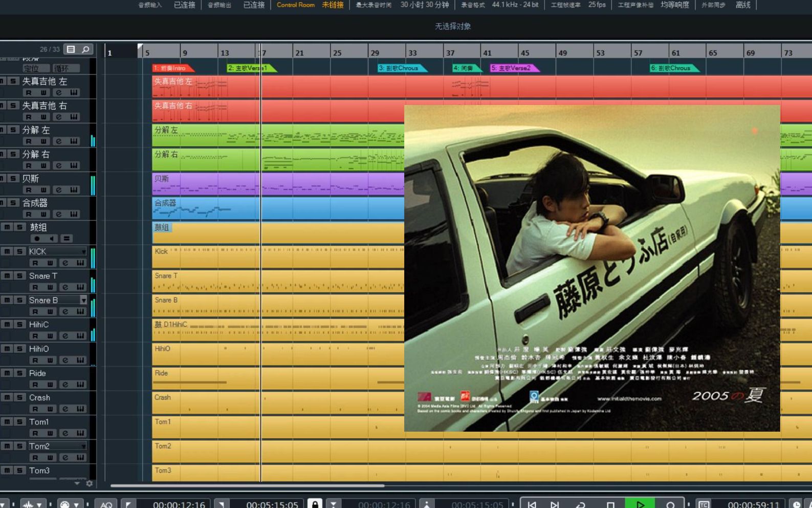
Task: Click the timecode format TC icon
Action: pyautogui.click(x=704, y=504)
